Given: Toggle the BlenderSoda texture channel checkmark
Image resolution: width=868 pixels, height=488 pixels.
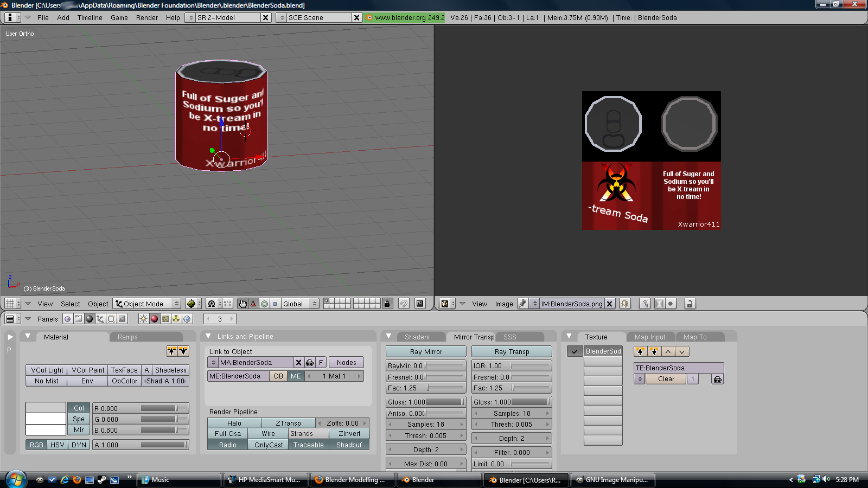Looking at the screenshot, I should (x=575, y=351).
